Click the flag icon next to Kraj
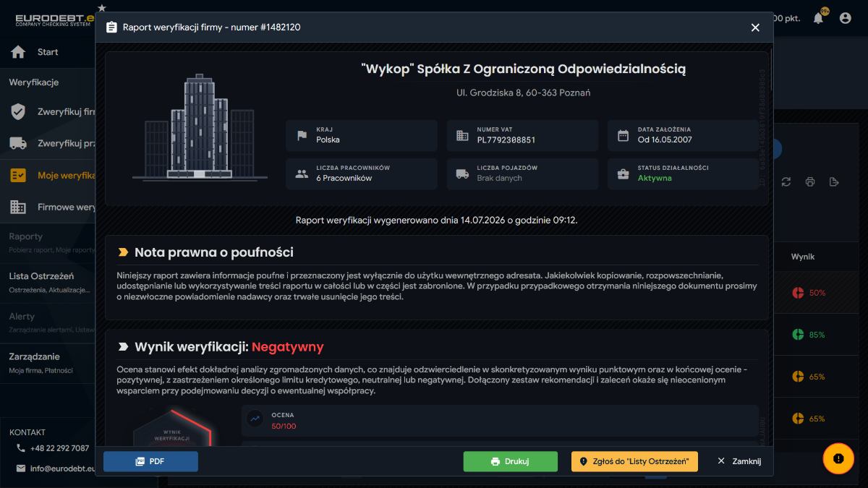 [302, 135]
